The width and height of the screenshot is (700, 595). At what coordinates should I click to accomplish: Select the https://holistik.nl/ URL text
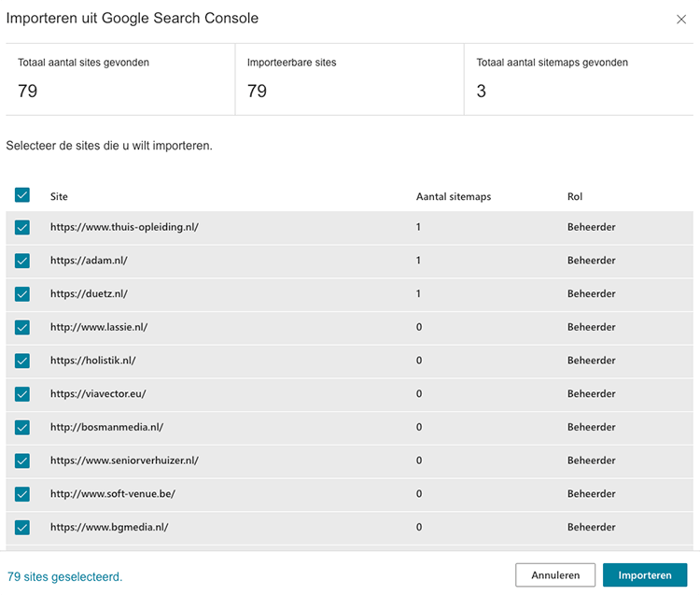click(92, 360)
